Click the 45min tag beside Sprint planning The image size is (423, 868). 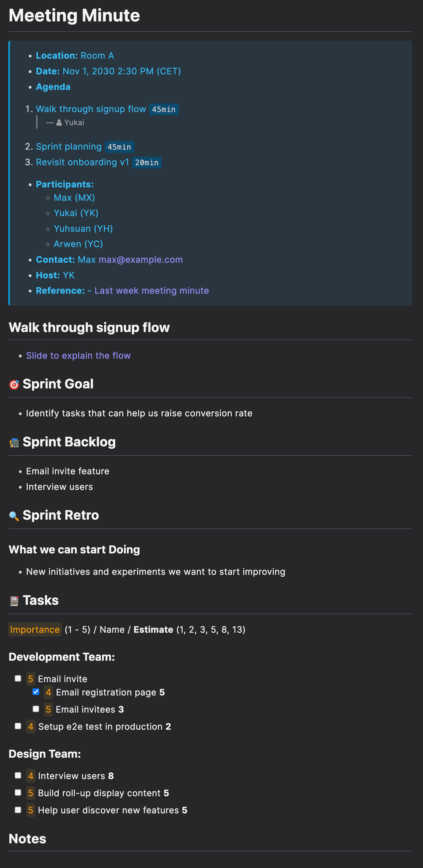pos(119,147)
